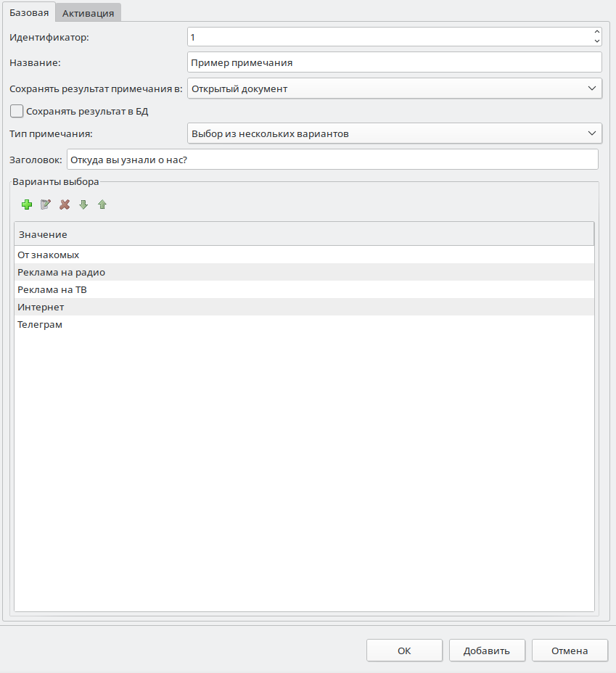Click the green move down arrow icon
This screenshot has width=616, height=673.
[x=83, y=205]
